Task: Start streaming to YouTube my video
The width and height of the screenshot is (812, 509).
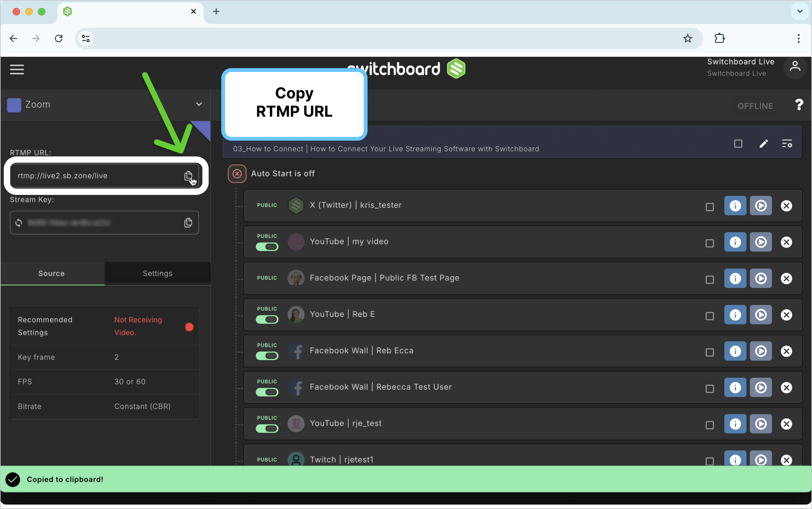Action: coord(761,242)
